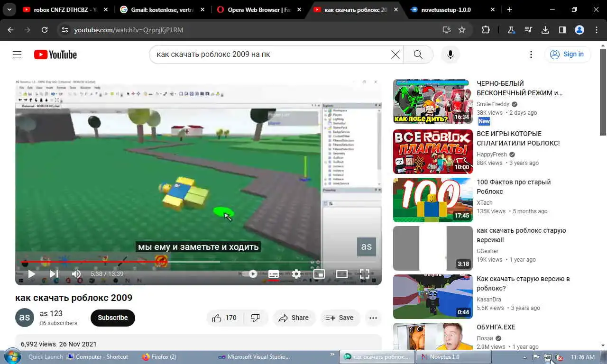Switch to the robox CNFZ DTHCBZ tab
Viewport: 607px width, 364px height.
pos(65,9)
